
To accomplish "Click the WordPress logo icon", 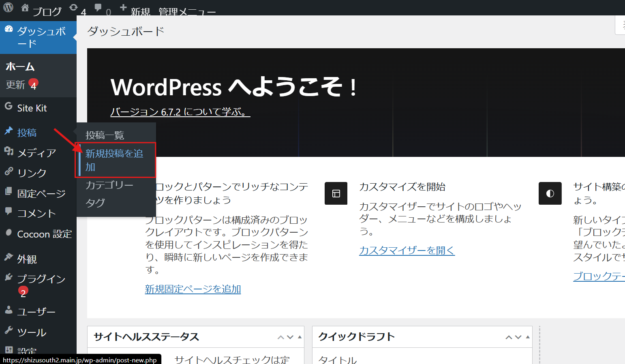I will (x=9, y=7).
